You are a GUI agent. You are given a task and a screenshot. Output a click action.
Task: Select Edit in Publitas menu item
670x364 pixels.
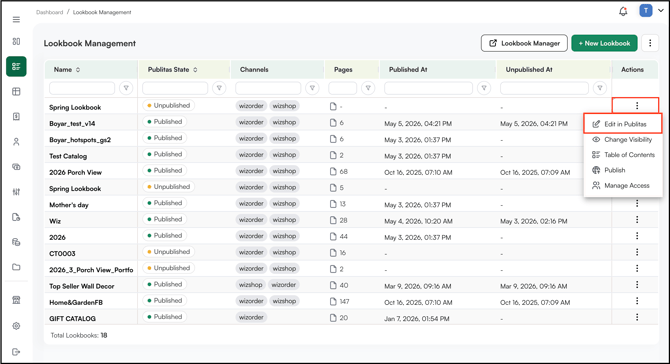(623, 124)
